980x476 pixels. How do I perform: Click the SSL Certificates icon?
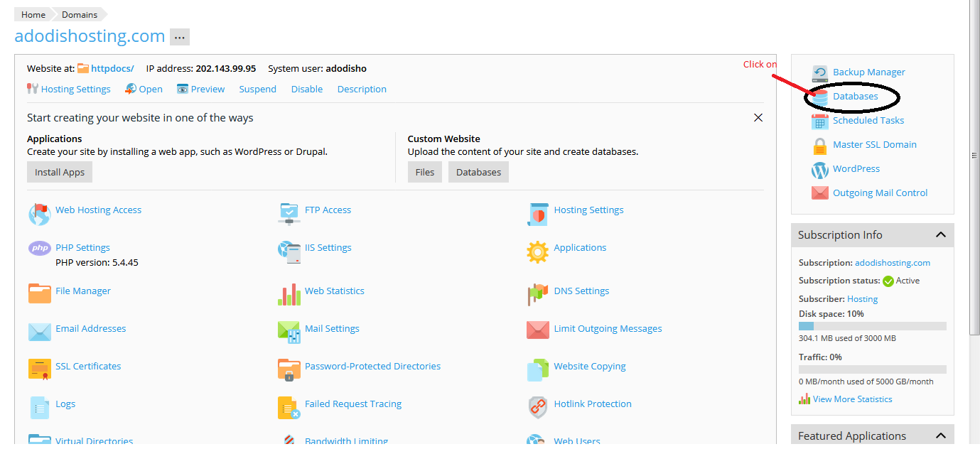(x=39, y=369)
